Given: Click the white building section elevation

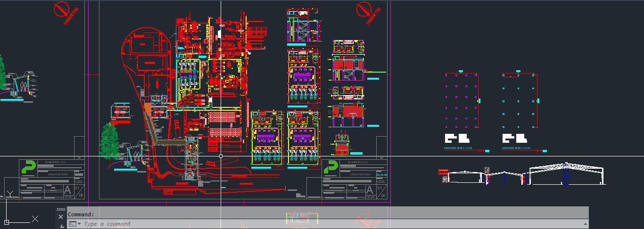Looking at the screenshot, I should (566, 175).
